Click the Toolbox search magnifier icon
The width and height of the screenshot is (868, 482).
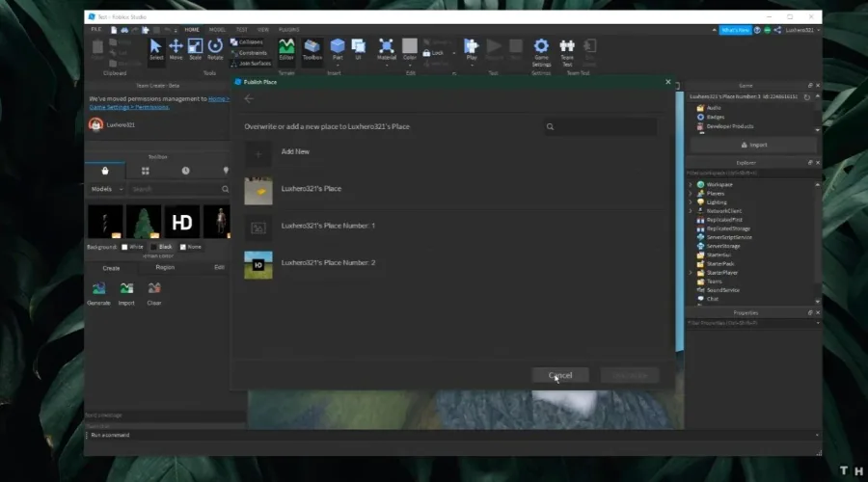226,189
